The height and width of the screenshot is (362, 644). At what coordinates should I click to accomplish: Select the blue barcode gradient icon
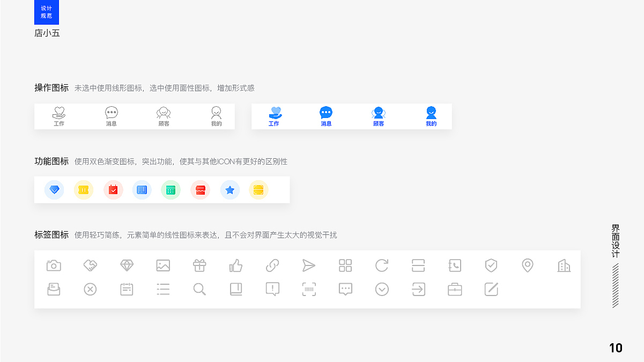pyautogui.click(x=142, y=190)
